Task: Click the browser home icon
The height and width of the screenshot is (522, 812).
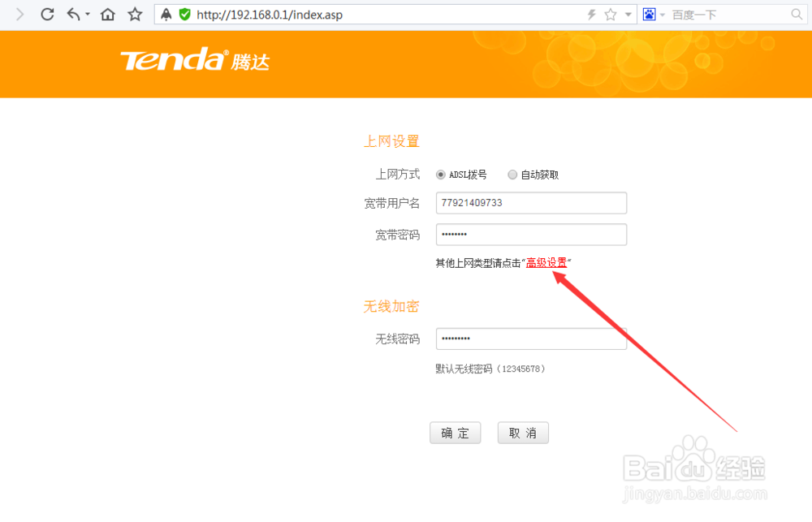Action: 106,14
